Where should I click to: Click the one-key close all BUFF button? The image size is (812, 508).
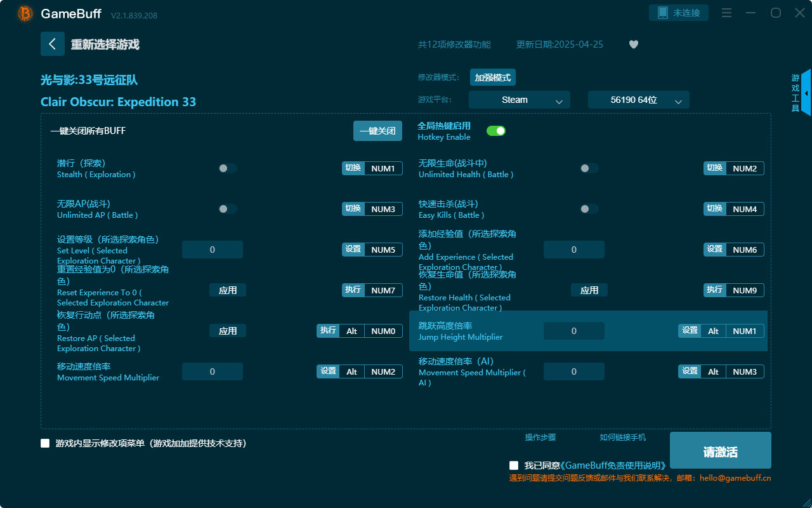pos(377,131)
